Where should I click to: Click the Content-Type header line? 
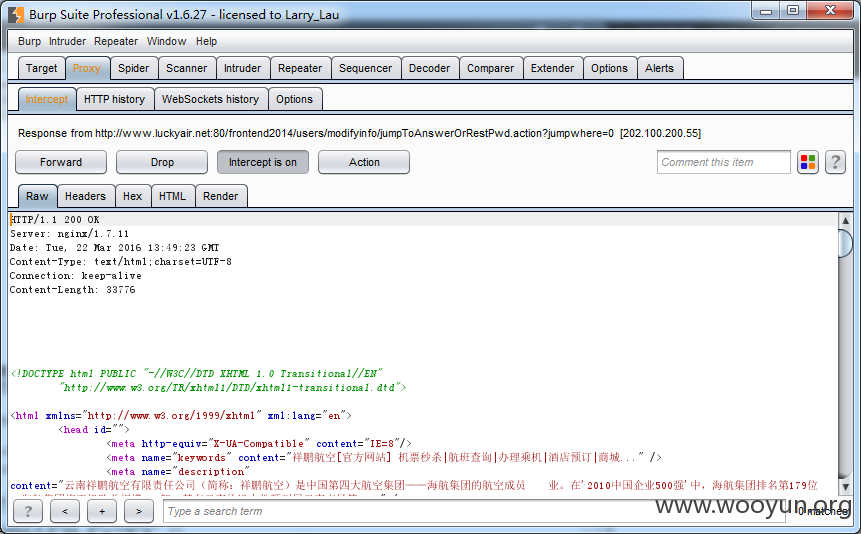click(121, 262)
